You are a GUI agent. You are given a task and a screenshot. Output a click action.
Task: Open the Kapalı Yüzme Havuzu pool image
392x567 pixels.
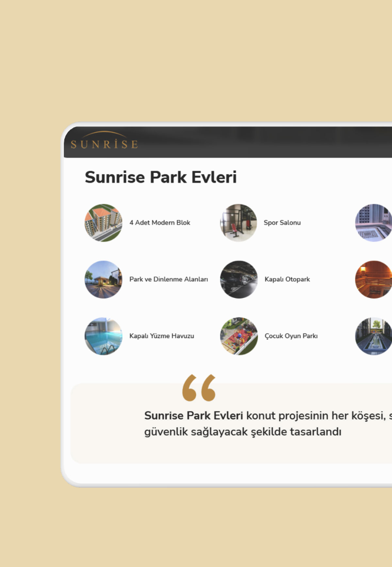[x=103, y=336]
